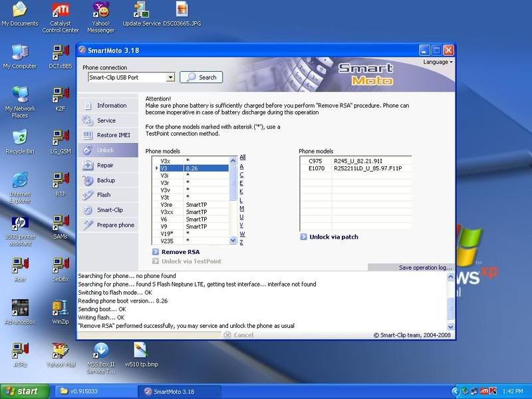Click the Repair first-aid icon in sidebar
532x399 pixels.
click(88, 165)
